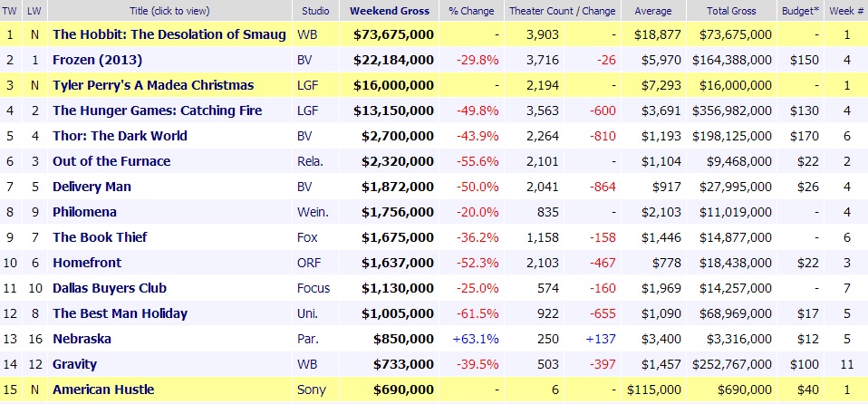Open Tyler Perry's A Madea Christmas page

tap(152, 85)
